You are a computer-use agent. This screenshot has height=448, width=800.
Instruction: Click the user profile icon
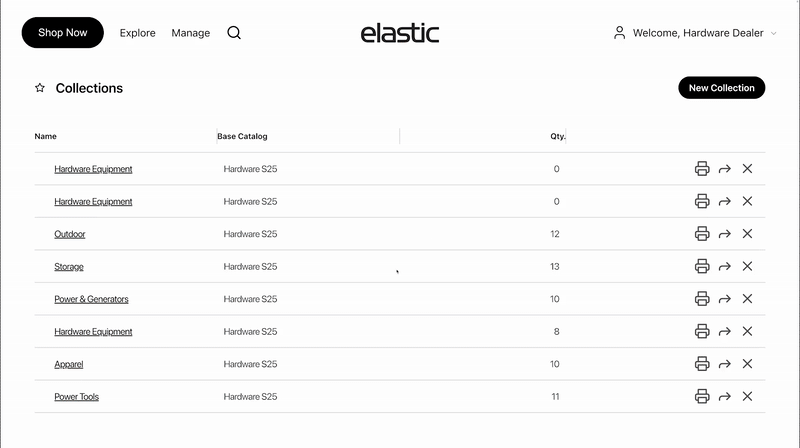[x=620, y=33]
